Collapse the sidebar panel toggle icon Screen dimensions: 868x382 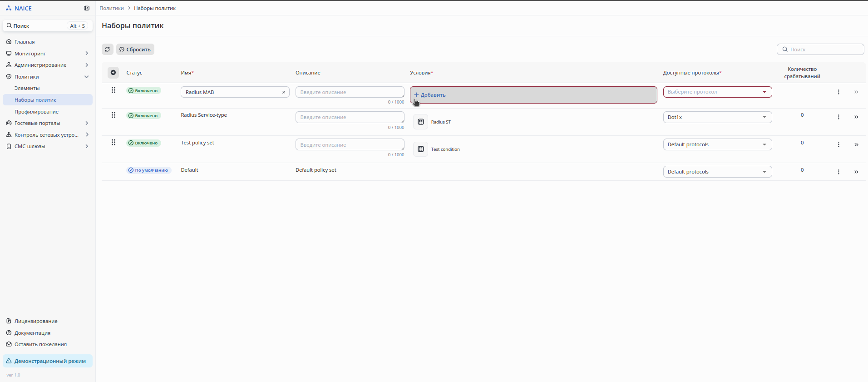(87, 8)
